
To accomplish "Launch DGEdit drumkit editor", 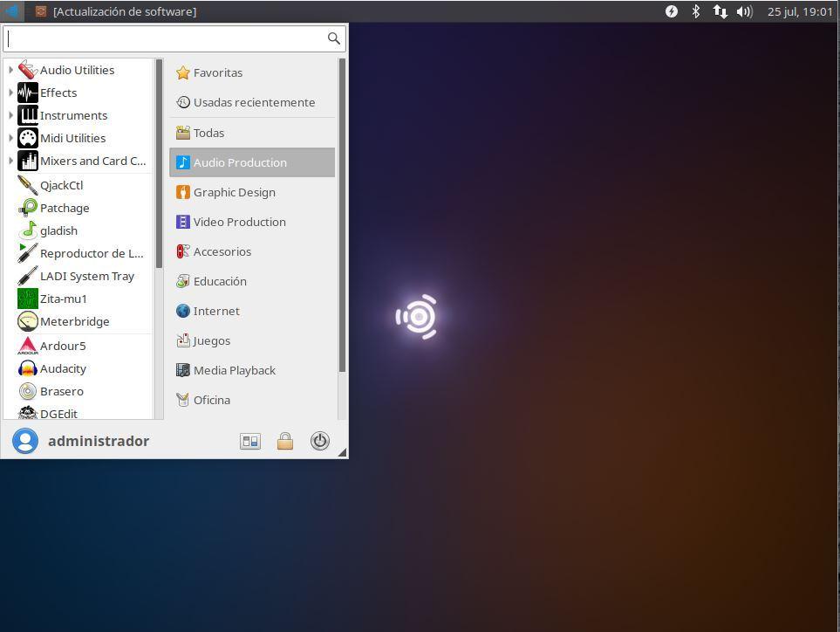I will 58,413.
